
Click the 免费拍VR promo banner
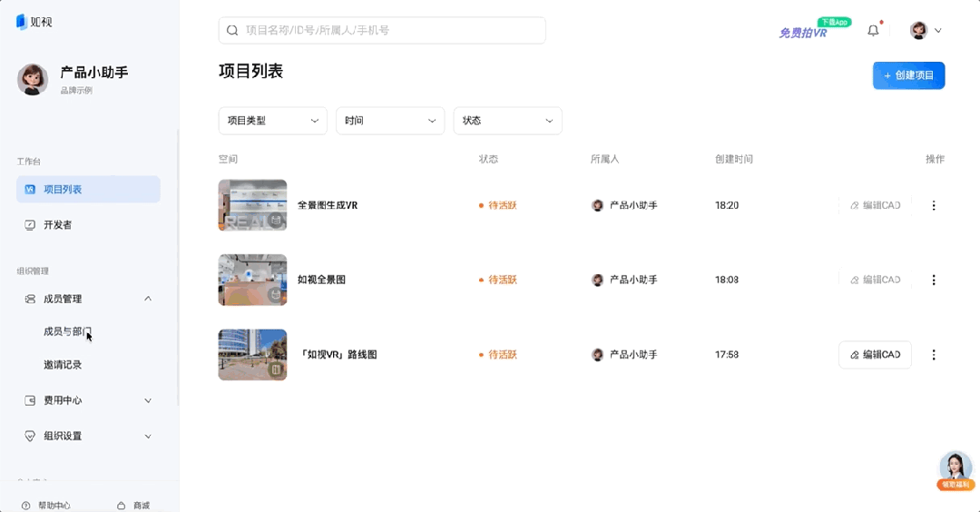(x=803, y=33)
